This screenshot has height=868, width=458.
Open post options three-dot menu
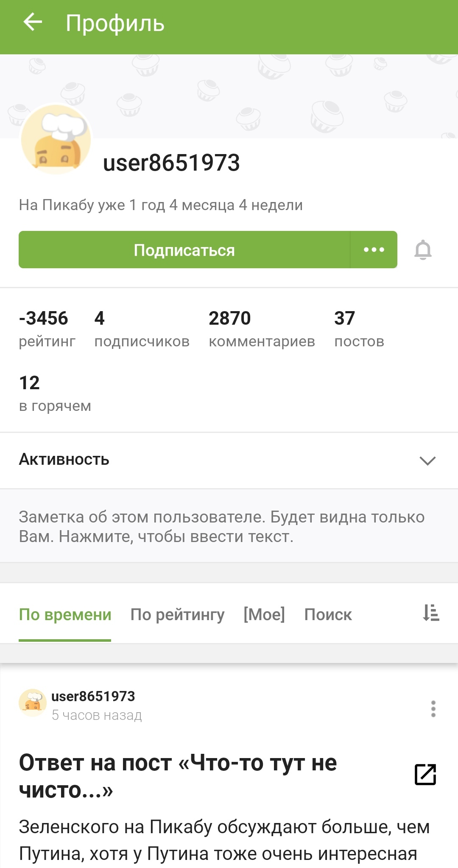click(x=433, y=709)
